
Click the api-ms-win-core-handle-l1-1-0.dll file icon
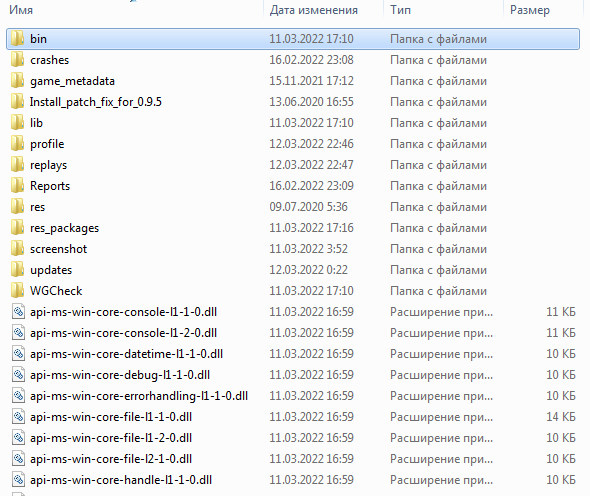click(x=18, y=479)
